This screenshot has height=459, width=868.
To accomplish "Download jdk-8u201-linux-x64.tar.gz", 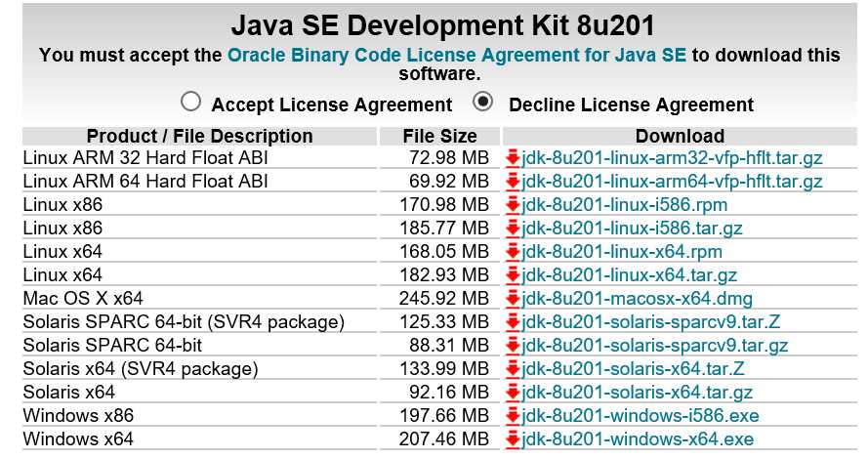I will (629, 275).
